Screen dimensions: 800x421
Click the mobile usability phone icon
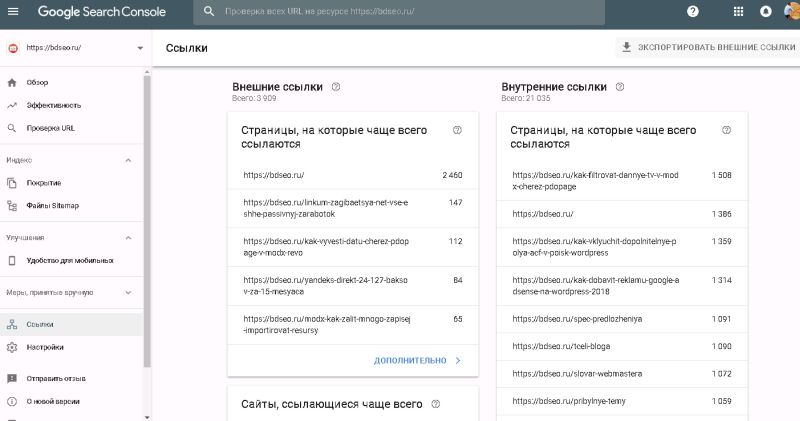[12, 261]
